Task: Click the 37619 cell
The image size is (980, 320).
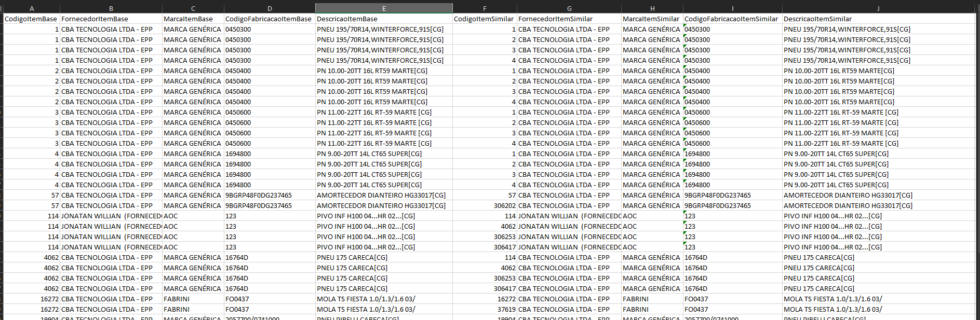Action: point(485,309)
